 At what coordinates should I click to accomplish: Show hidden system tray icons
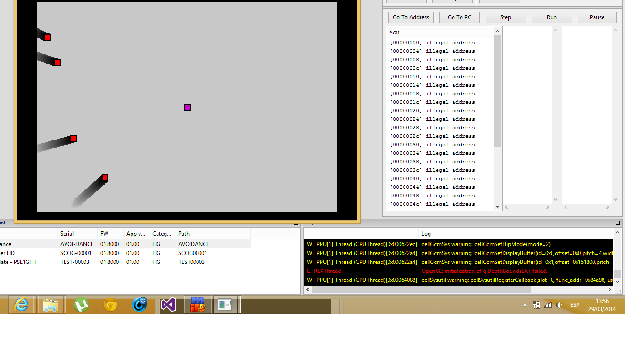525,305
